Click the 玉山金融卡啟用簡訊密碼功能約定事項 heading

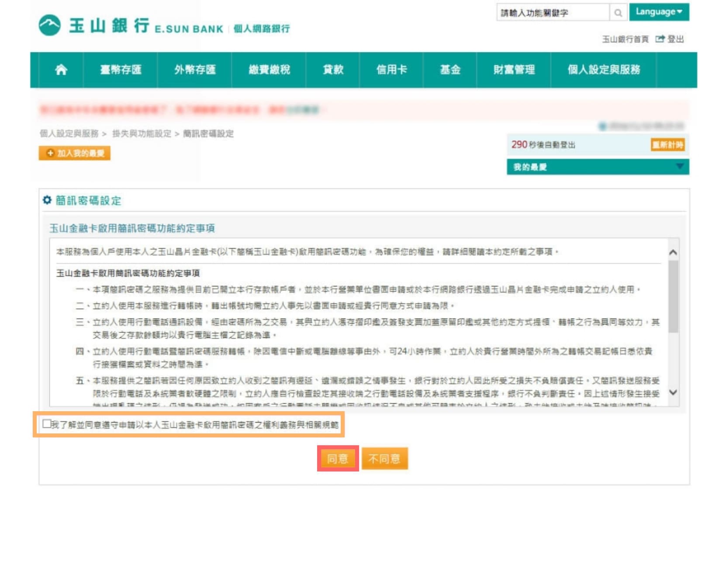pos(132,228)
